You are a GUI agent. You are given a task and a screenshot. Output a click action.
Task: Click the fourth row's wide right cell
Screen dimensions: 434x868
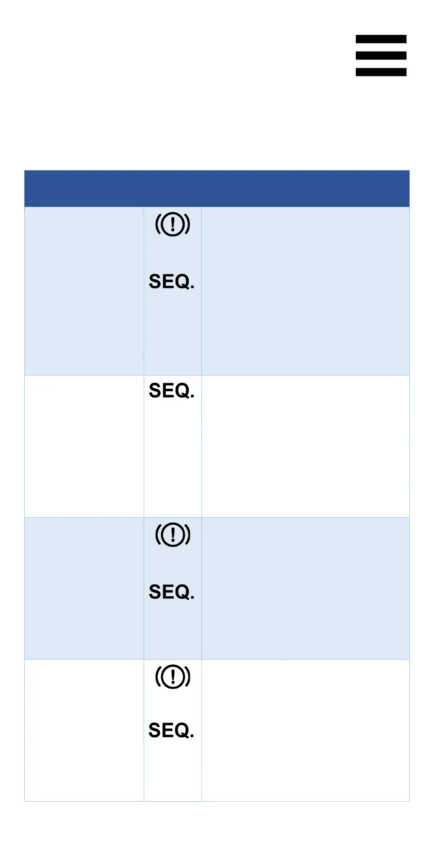305,730
